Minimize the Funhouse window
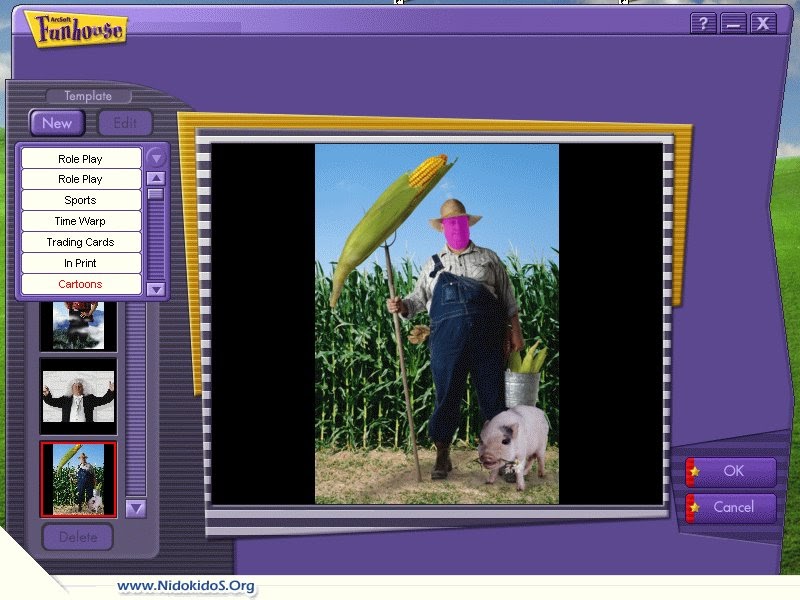800x600 pixels. [733, 23]
